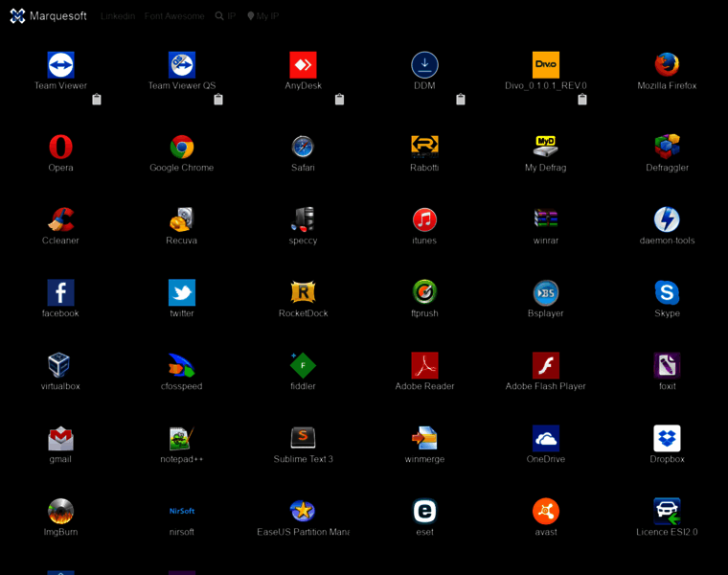Open the Licence ESI2.0 car icon
This screenshot has height=575, width=728.
[668, 512]
